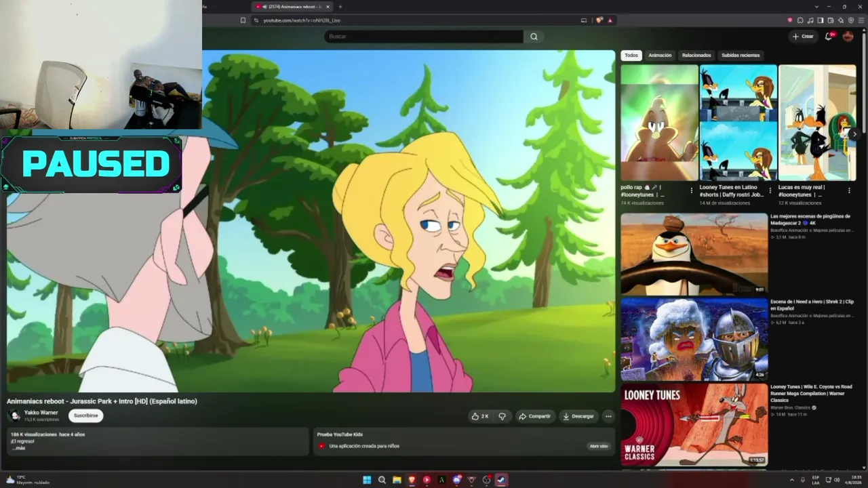Open more actions menu for the video
Image resolution: width=868 pixels, height=488 pixels.
pos(608,416)
